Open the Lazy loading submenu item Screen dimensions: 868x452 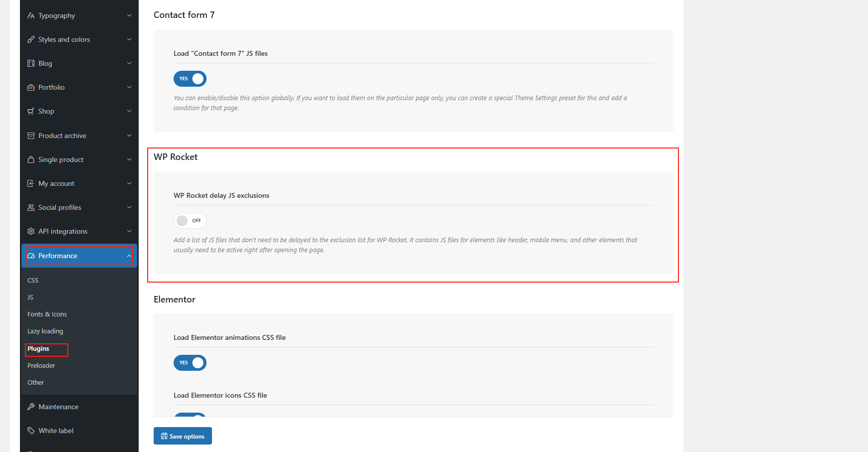(45, 331)
